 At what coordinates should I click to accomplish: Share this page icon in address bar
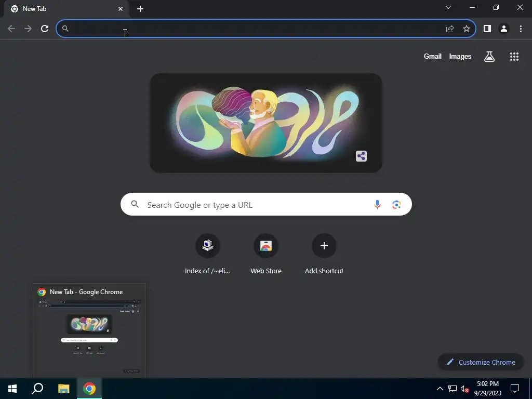tap(450, 29)
